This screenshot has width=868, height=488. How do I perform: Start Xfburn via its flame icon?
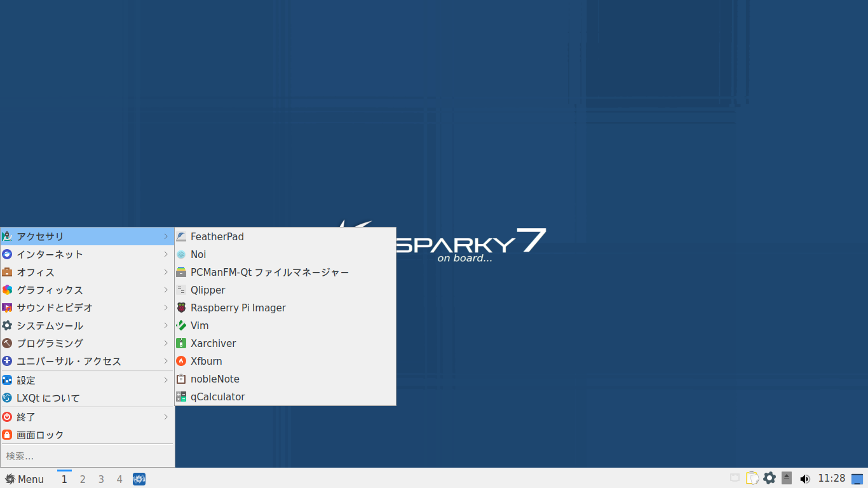[x=181, y=361]
